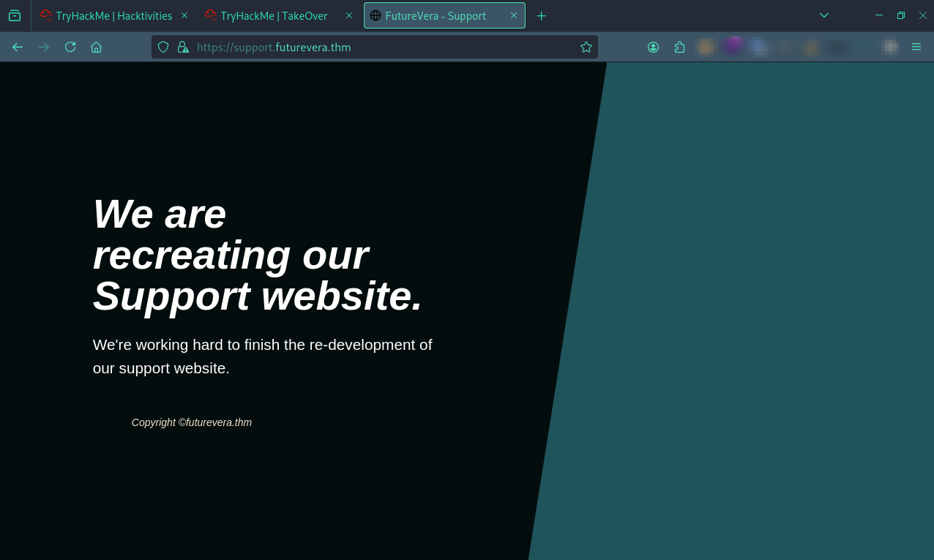Expand the list all tabs chevron
934x560 pixels.
(x=824, y=15)
